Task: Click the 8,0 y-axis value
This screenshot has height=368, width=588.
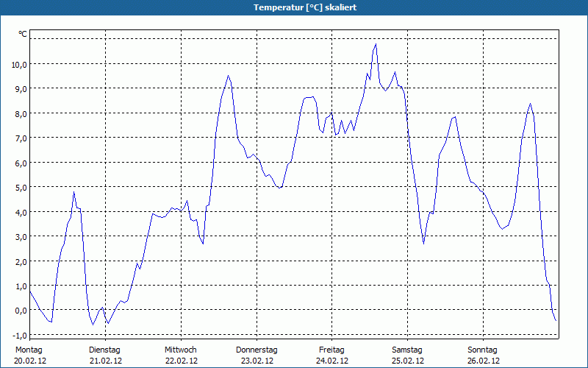Action: (x=21, y=114)
